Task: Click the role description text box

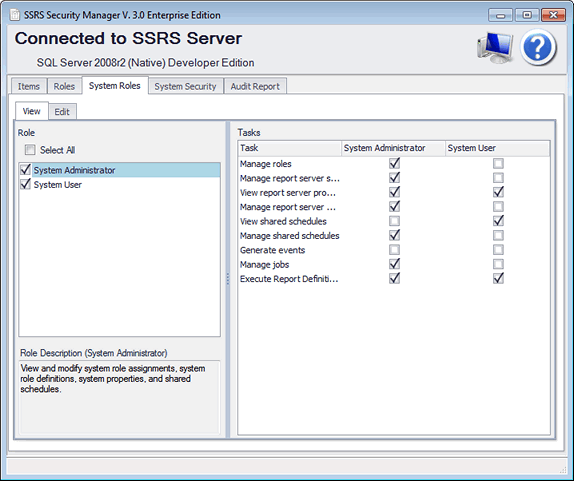Action: (120, 398)
